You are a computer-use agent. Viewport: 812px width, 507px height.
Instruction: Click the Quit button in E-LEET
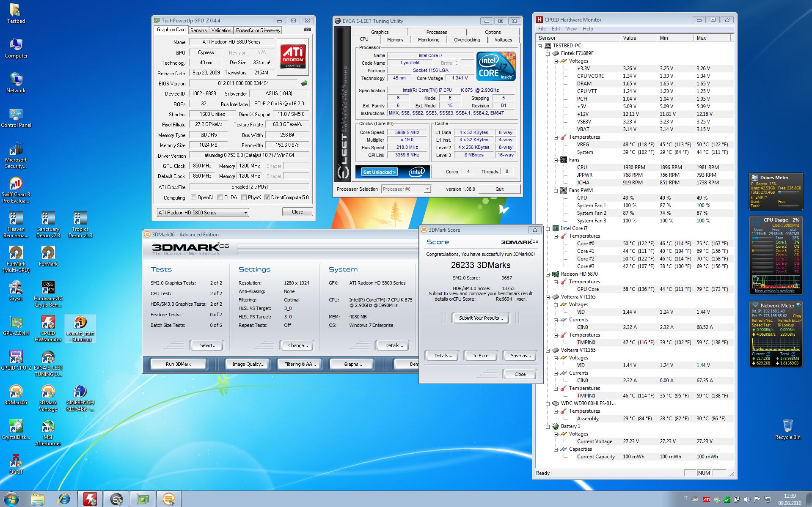pos(499,189)
